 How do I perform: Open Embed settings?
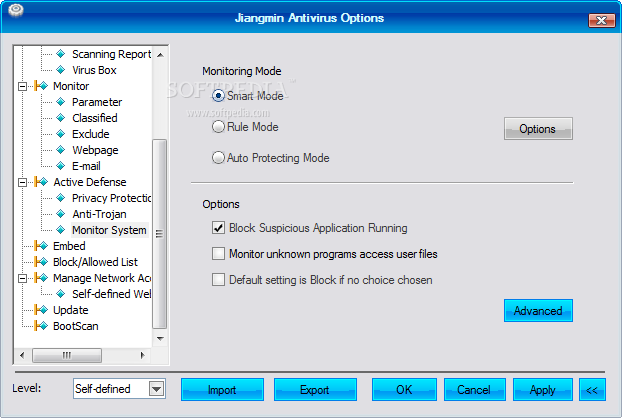69,246
